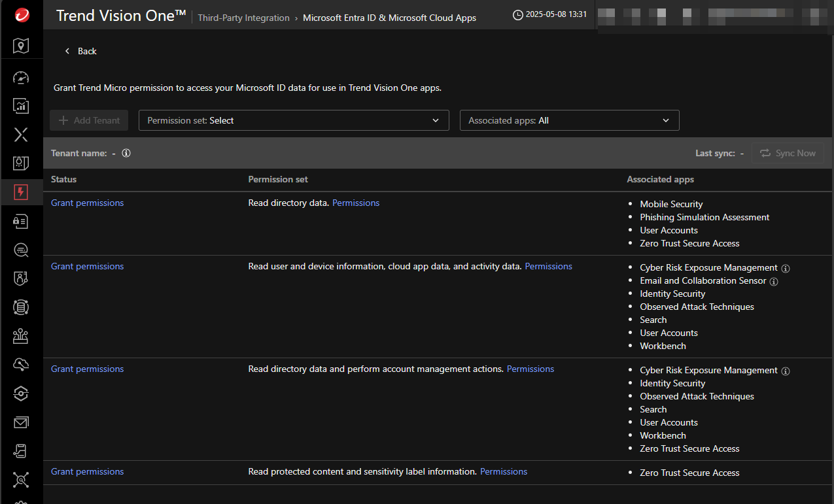The width and height of the screenshot is (834, 504).
Task: Click info icon next to Email and Collaboration Sensor
Action: [773, 281]
